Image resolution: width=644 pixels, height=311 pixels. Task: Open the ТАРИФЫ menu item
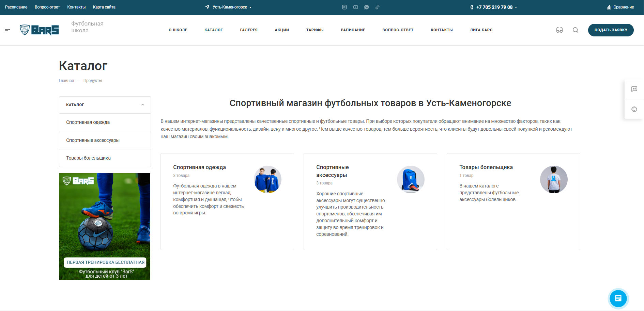[315, 30]
